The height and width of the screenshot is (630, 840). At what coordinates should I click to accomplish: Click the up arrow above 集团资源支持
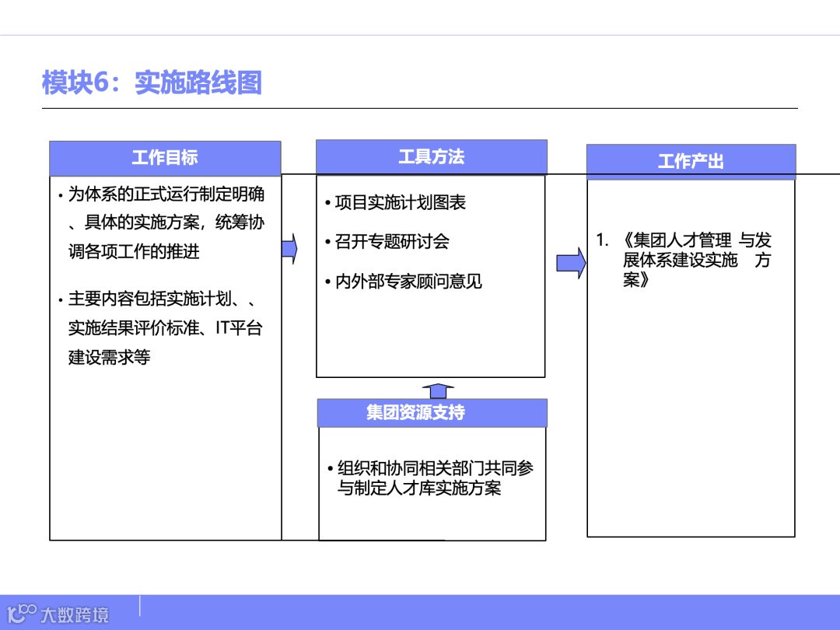tap(438, 390)
